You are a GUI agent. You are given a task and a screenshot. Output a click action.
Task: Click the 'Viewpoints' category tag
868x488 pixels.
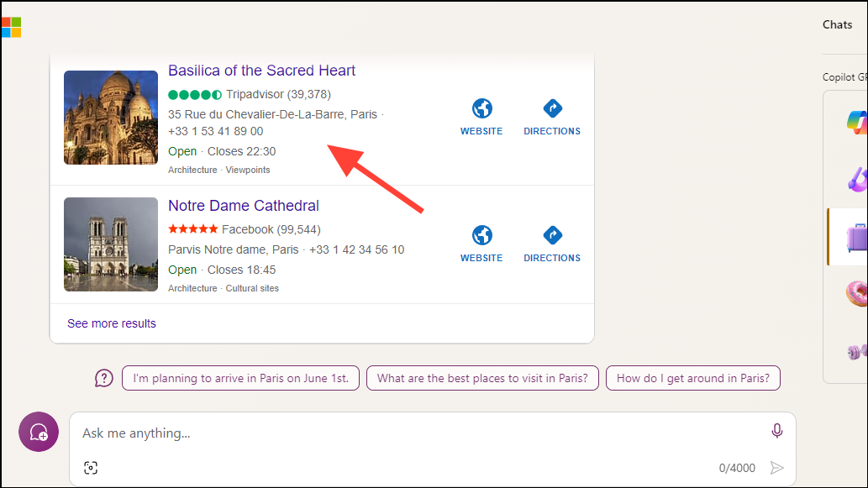(247, 170)
